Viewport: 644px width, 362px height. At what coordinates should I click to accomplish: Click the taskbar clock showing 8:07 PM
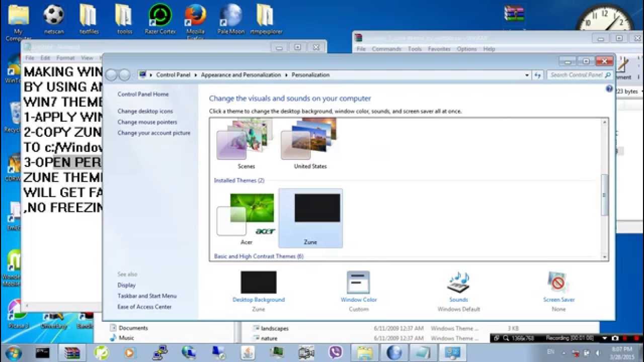pos(622,352)
